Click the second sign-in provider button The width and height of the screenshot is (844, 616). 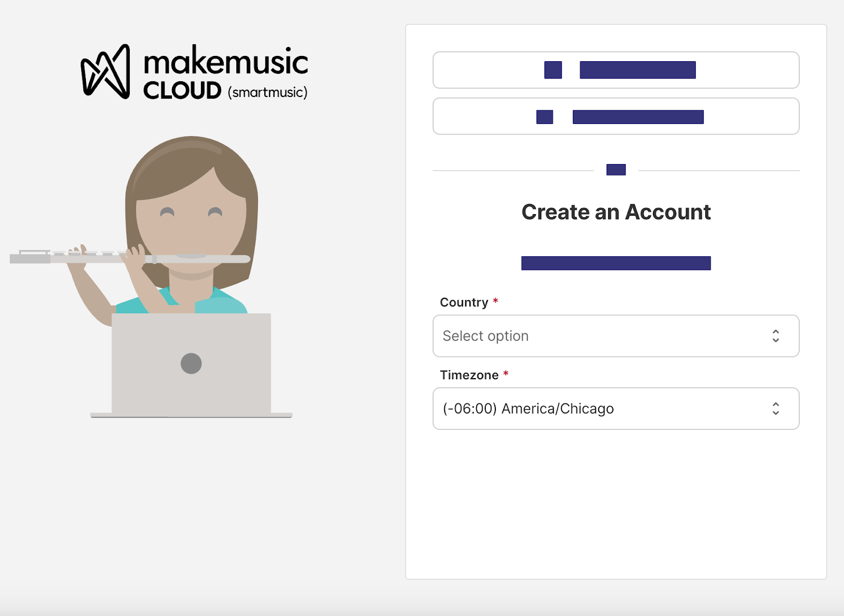(x=616, y=116)
